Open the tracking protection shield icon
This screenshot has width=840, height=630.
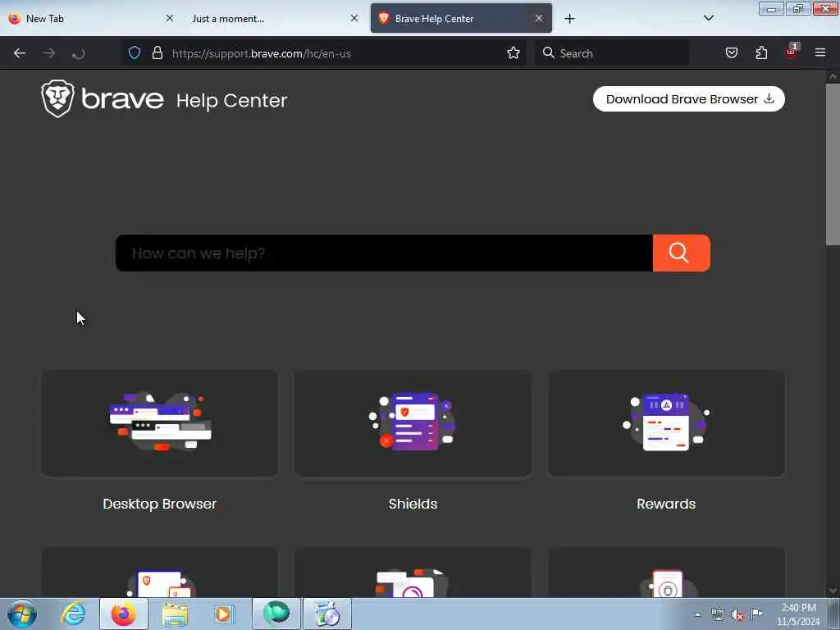coord(135,52)
